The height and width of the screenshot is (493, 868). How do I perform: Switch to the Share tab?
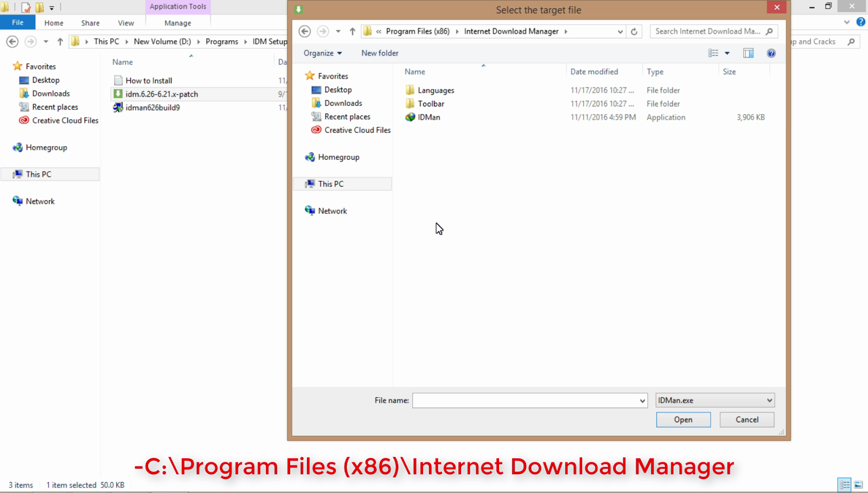pos(90,23)
